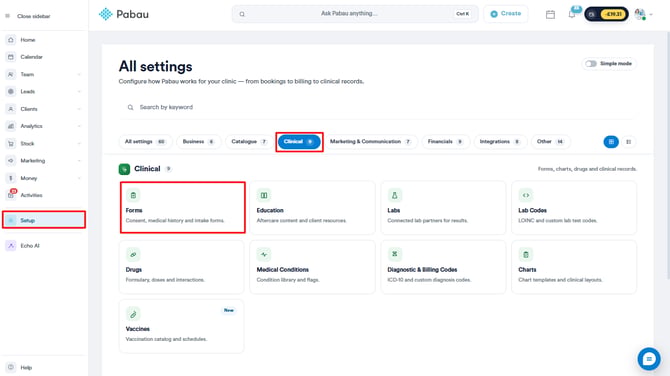Click the Clients sidebar icon

11,109
